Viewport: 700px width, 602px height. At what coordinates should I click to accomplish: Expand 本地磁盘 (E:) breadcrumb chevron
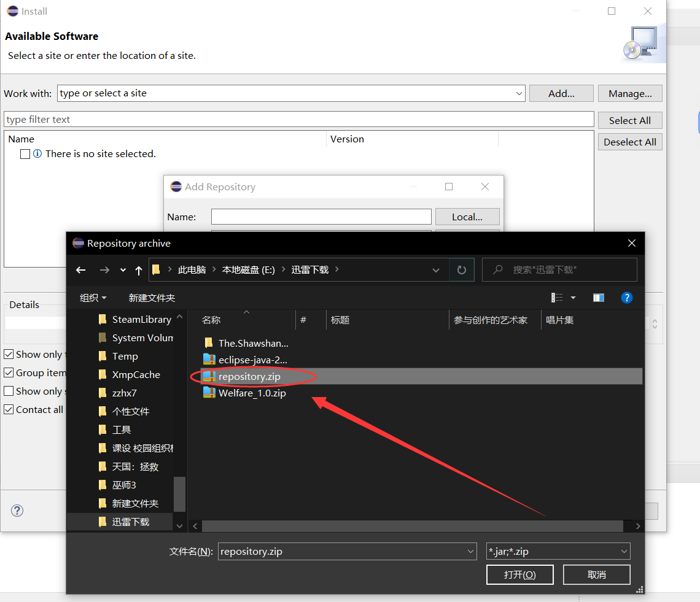pos(284,269)
